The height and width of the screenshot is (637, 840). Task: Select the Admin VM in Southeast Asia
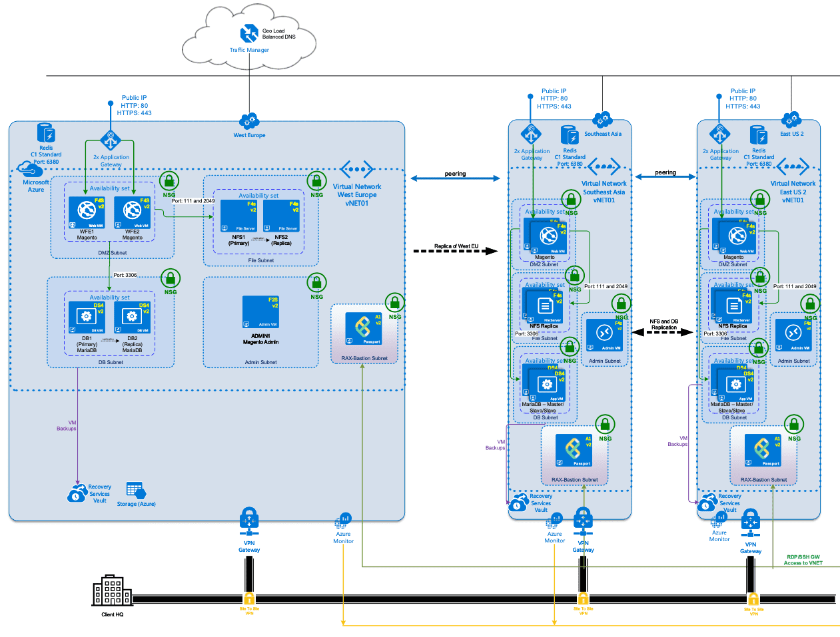604,335
